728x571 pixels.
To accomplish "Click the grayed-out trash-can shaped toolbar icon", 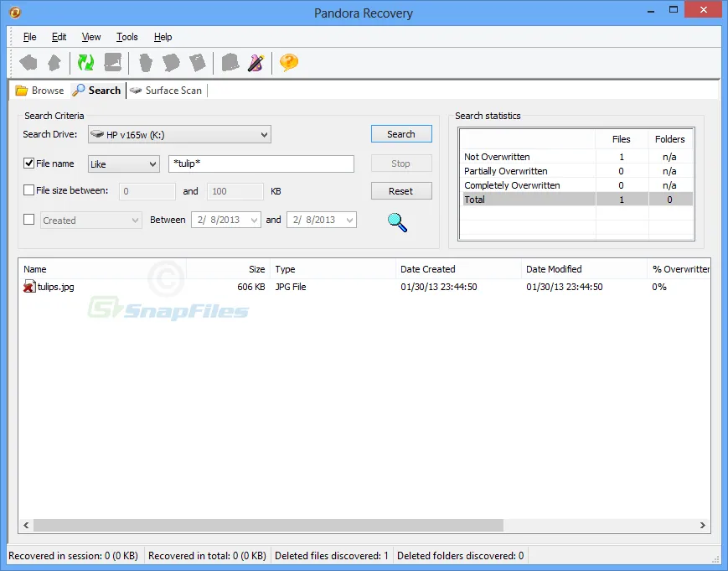I will point(146,62).
